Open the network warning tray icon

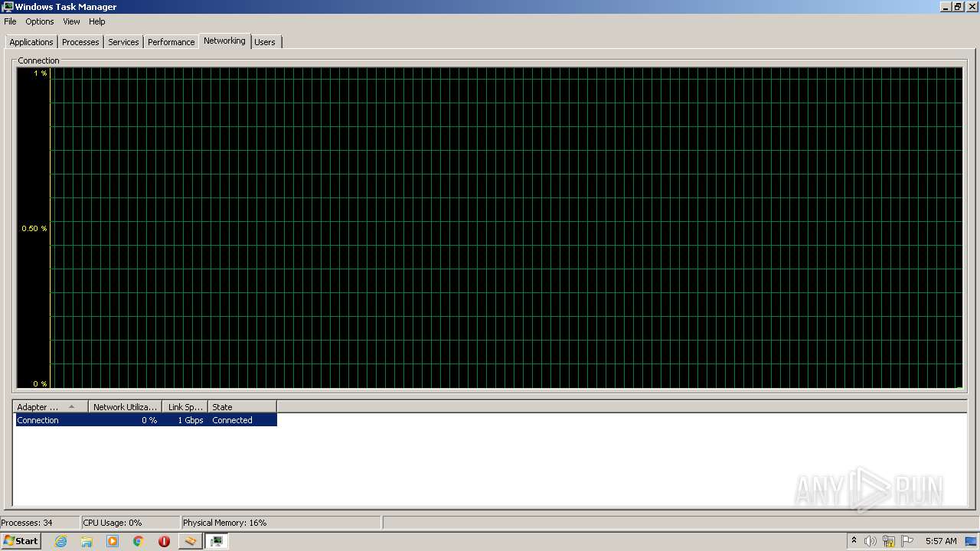889,541
